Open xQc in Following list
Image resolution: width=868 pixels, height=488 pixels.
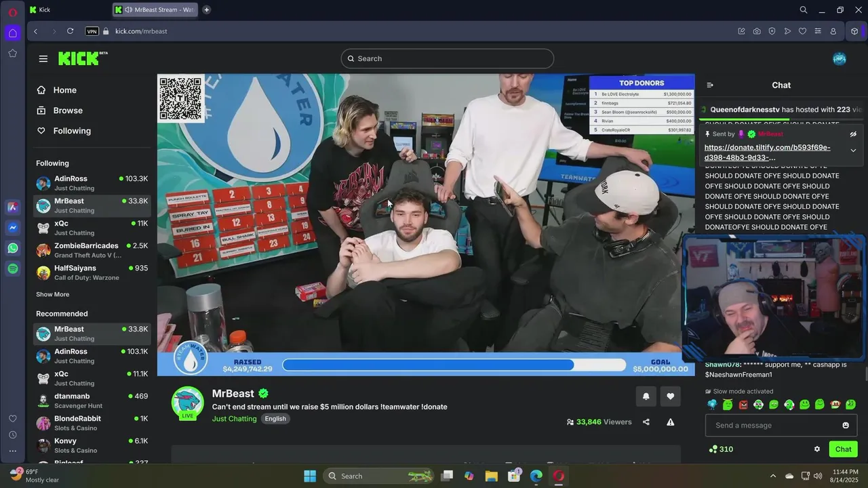pyautogui.click(x=92, y=228)
